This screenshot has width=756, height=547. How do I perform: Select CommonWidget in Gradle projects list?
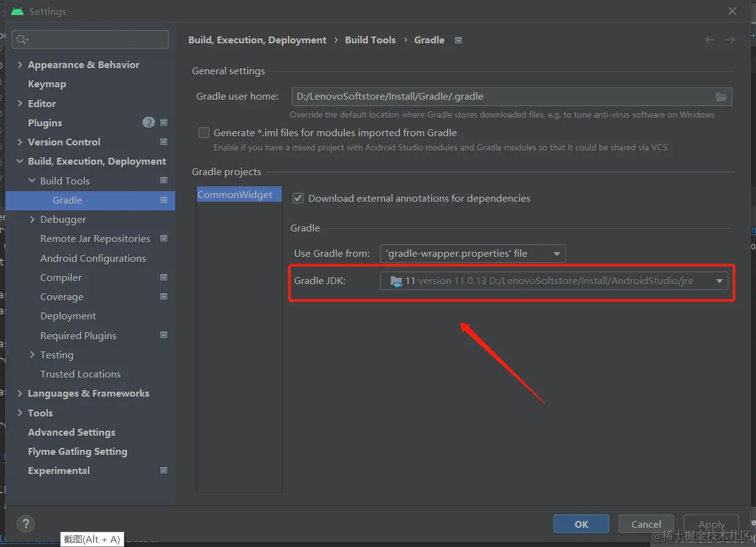(239, 194)
